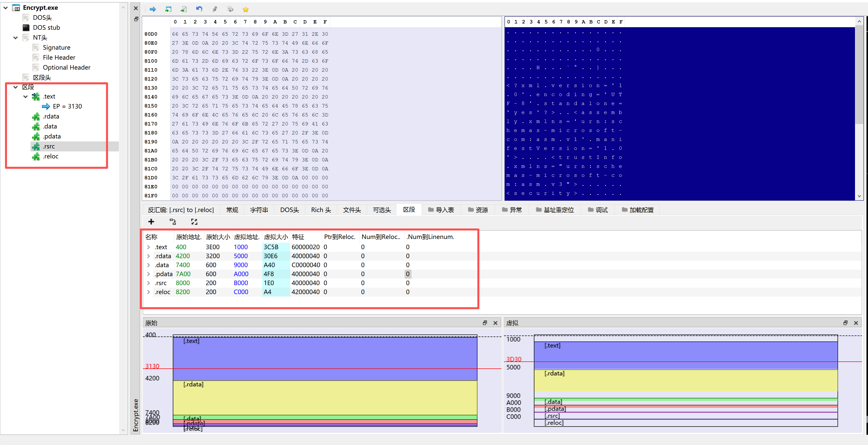868x445 pixels.
Task: Expand the .reloc row in sections table
Action: click(x=148, y=292)
